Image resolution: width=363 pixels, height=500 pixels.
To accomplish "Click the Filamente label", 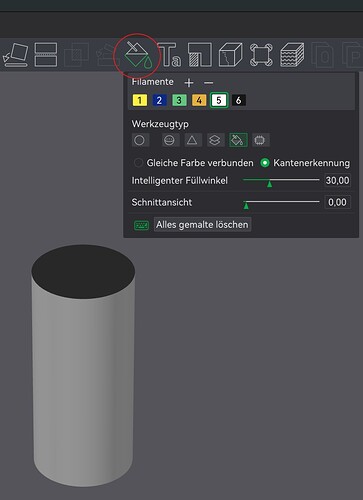I will (x=152, y=82).
